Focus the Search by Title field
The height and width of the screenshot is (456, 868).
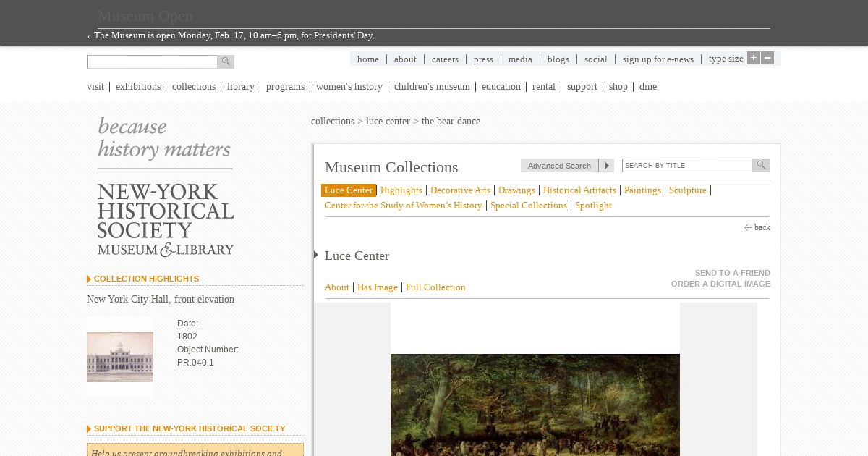pyautogui.click(x=687, y=165)
